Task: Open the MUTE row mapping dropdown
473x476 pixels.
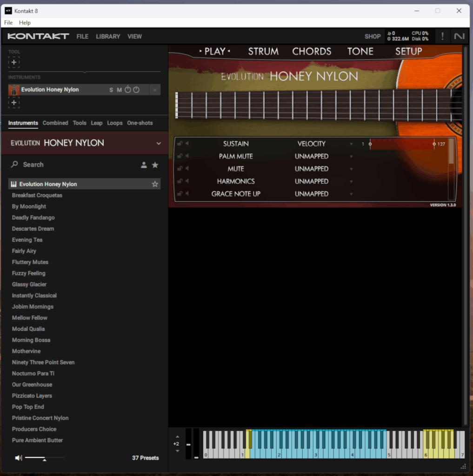Action: click(x=351, y=169)
